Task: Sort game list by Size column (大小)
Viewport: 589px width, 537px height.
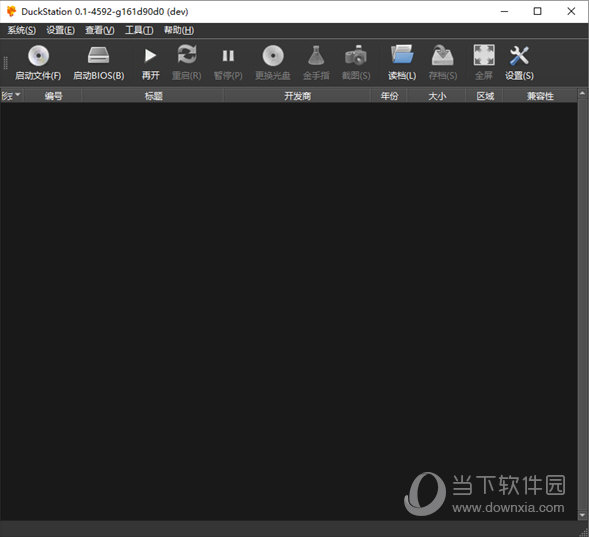Action: pos(437,96)
